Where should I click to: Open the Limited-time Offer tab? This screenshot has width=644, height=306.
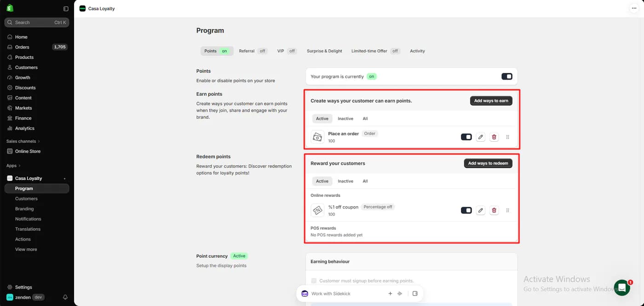tap(375, 51)
